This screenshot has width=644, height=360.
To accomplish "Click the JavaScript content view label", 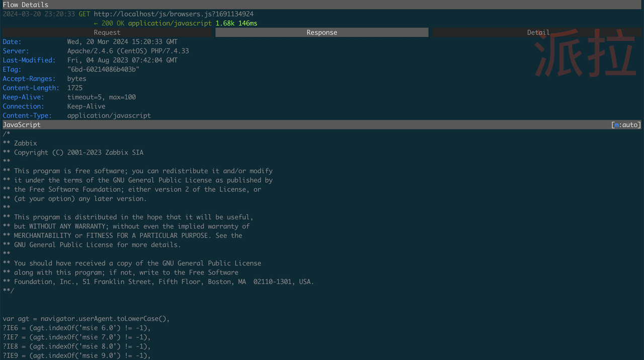I will 22,125.
